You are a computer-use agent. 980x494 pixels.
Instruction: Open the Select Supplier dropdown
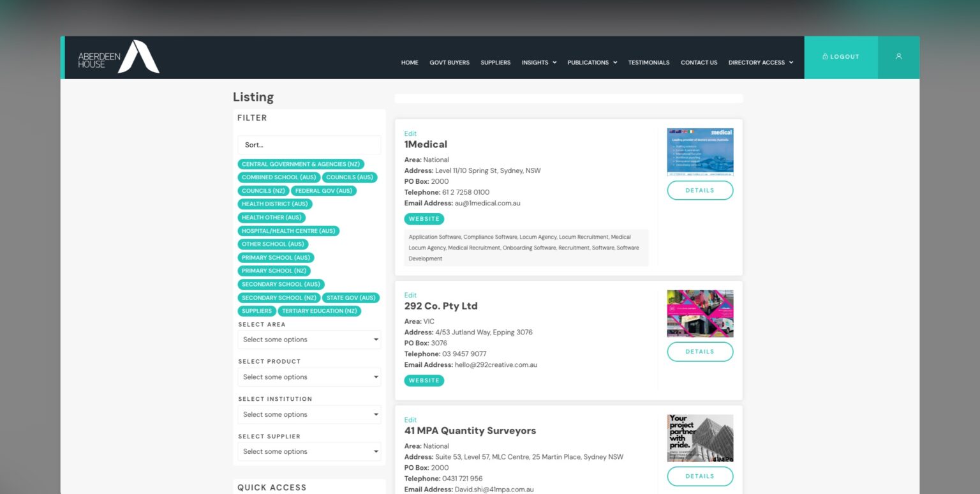[x=309, y=452]
